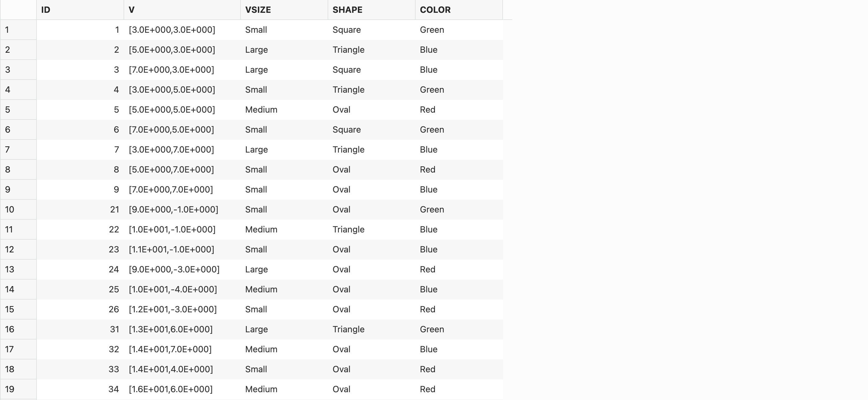Select the Blue color cell in row 17
This screenshot has width=868, height=400.
coord(428,349)
